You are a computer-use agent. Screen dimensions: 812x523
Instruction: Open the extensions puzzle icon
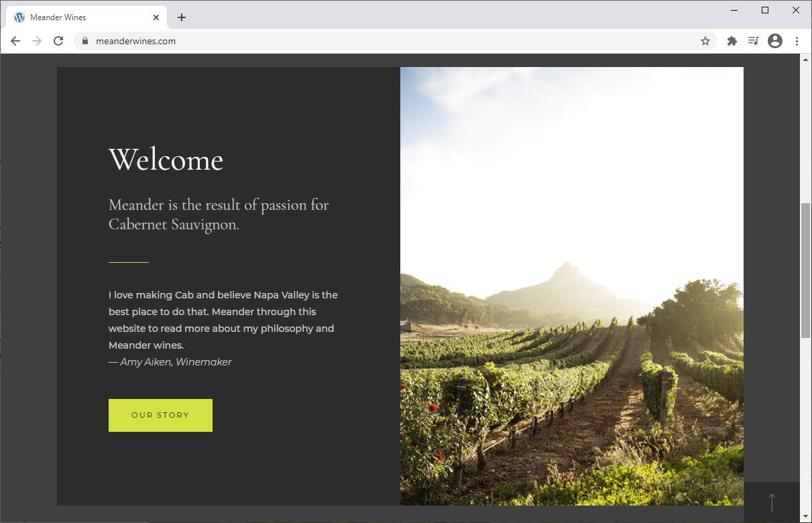point(732,41)
